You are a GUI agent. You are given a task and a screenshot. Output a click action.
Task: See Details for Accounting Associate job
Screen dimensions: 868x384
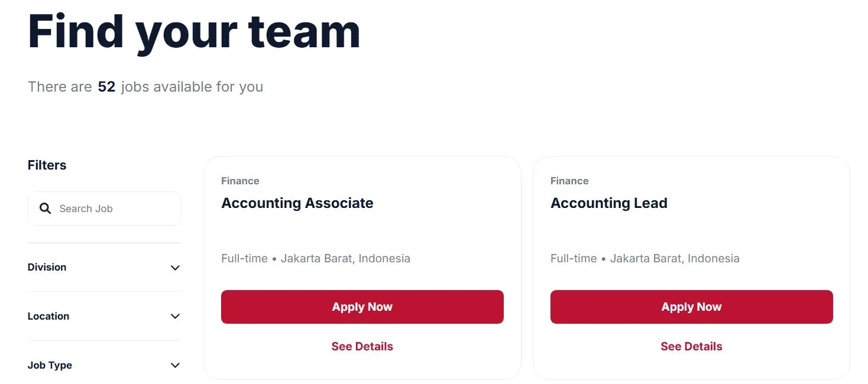click(362, 346)
